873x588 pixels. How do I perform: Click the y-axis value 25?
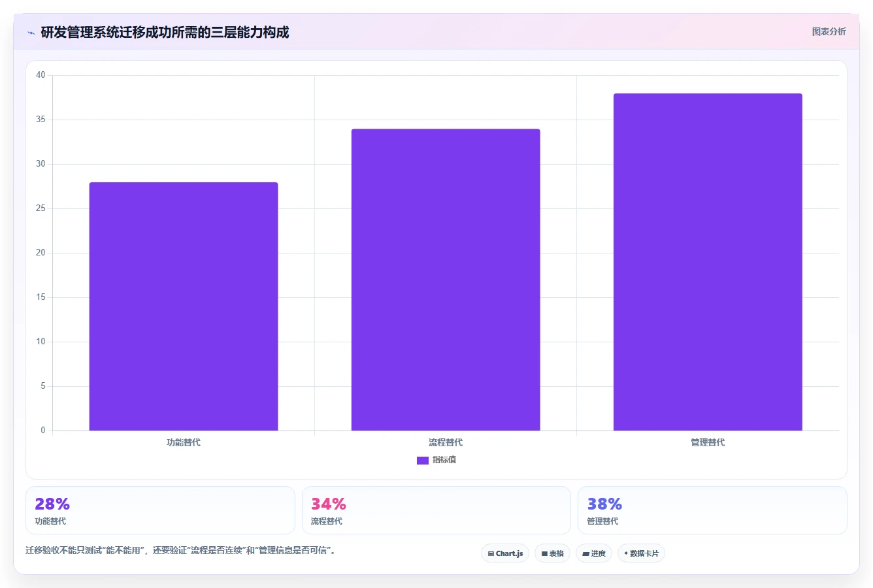[41, 208]
